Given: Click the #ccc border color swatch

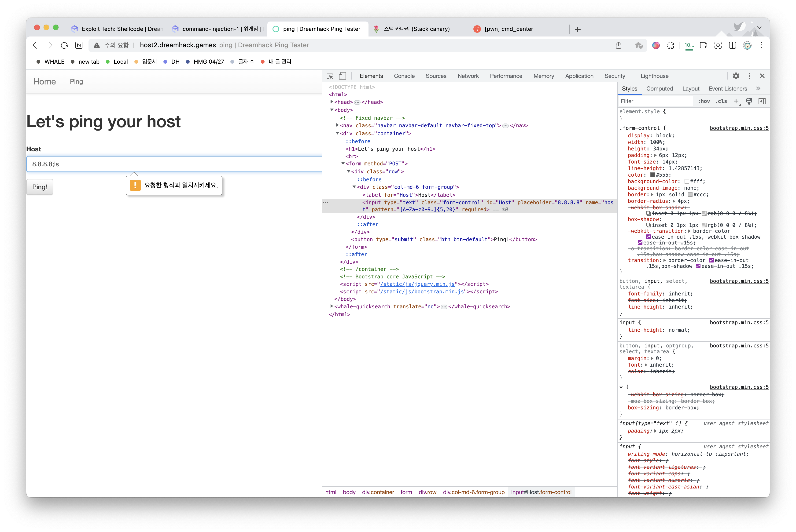Looking at the screenshot, I should 690,194.
